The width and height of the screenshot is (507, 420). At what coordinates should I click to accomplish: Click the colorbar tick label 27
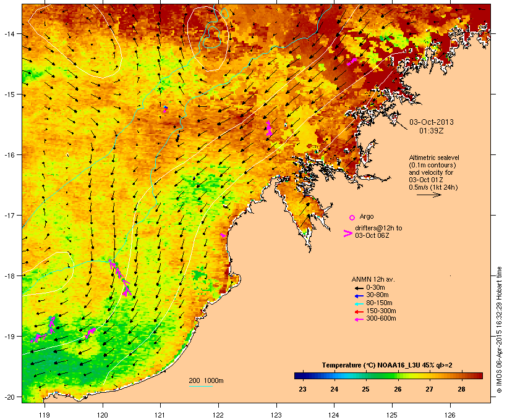click(429, 389)
